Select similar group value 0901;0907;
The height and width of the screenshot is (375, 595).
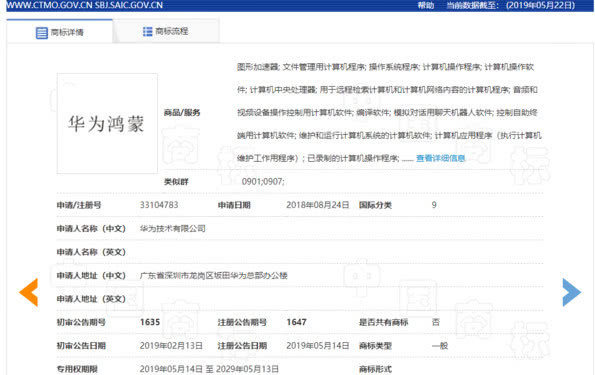(x=263, y=181)
